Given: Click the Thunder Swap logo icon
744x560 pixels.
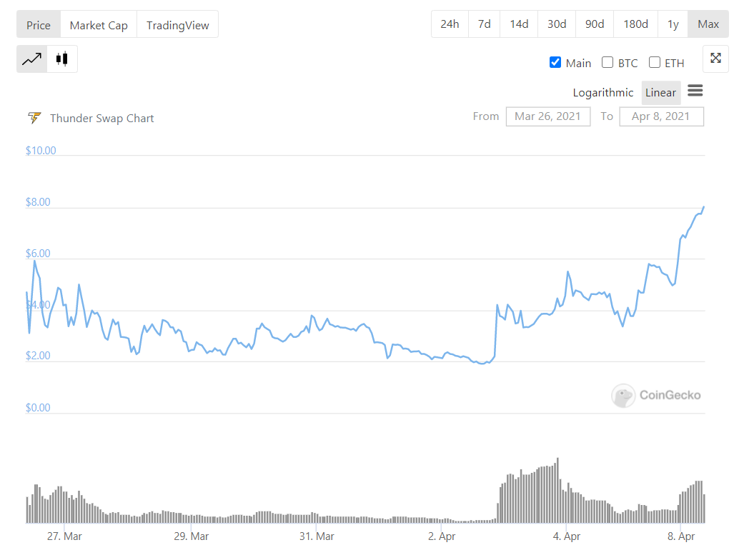Looking at the screenshot, I should (34, 118).
